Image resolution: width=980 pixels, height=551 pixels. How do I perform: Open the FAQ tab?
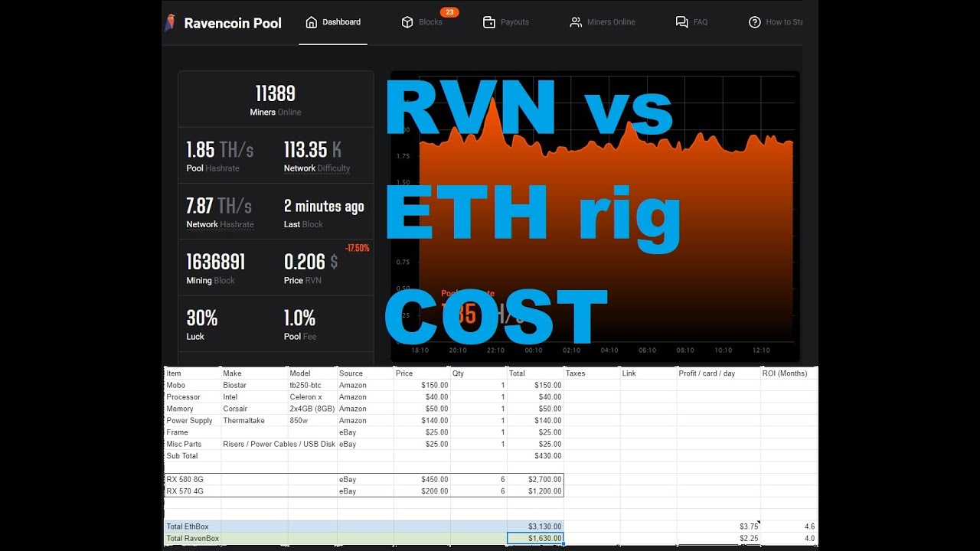coord(691,22)
